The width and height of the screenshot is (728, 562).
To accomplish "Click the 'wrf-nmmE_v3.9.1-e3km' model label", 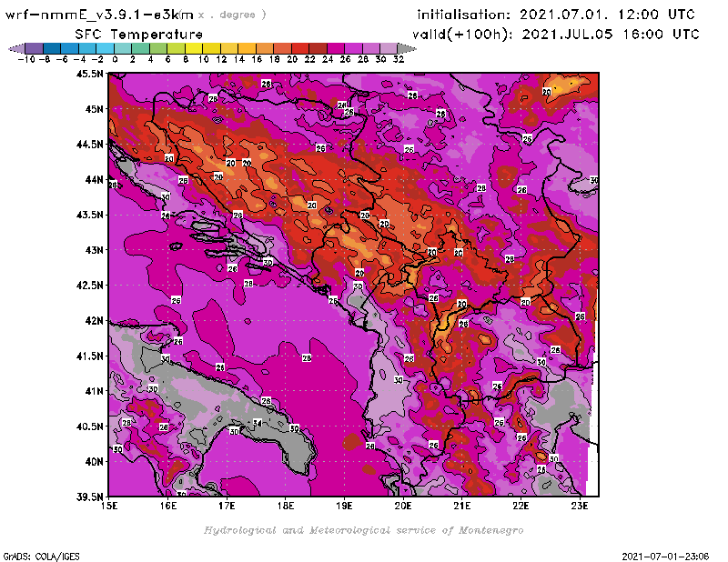I will [99, 15].
